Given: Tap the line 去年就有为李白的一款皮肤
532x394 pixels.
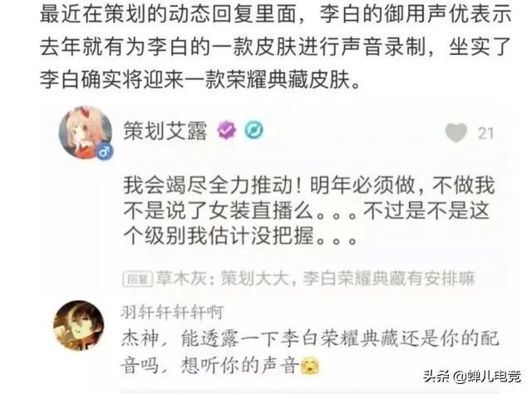Looking at the screenshot, I should 275,47.
